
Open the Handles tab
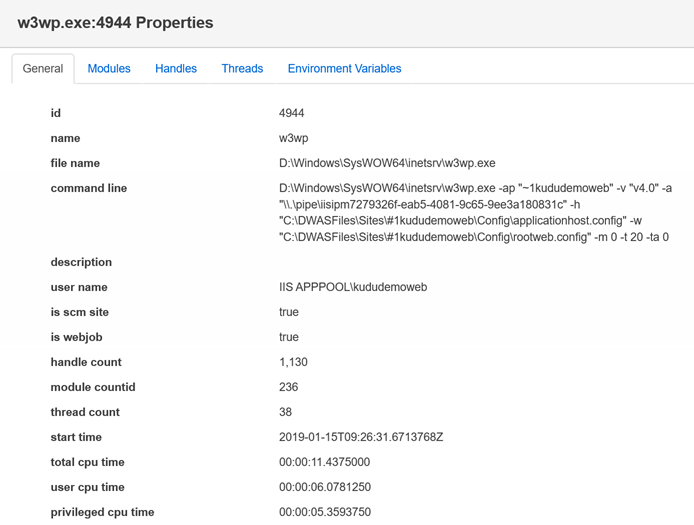click(x=176, y=69)
